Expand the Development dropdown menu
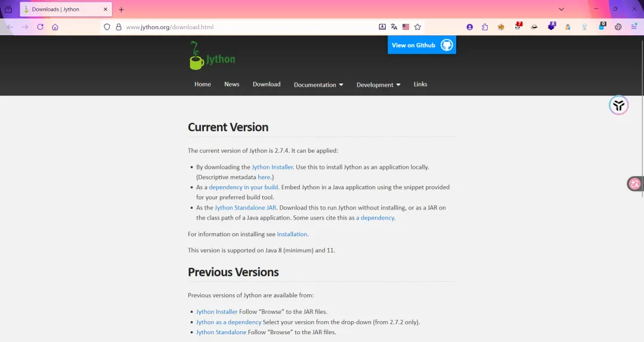 coord(378,85)
